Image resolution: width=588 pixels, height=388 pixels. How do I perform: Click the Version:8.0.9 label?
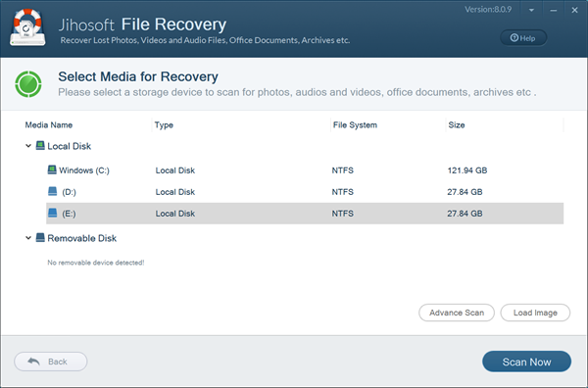pyautogui.click(x=488, y=10)
